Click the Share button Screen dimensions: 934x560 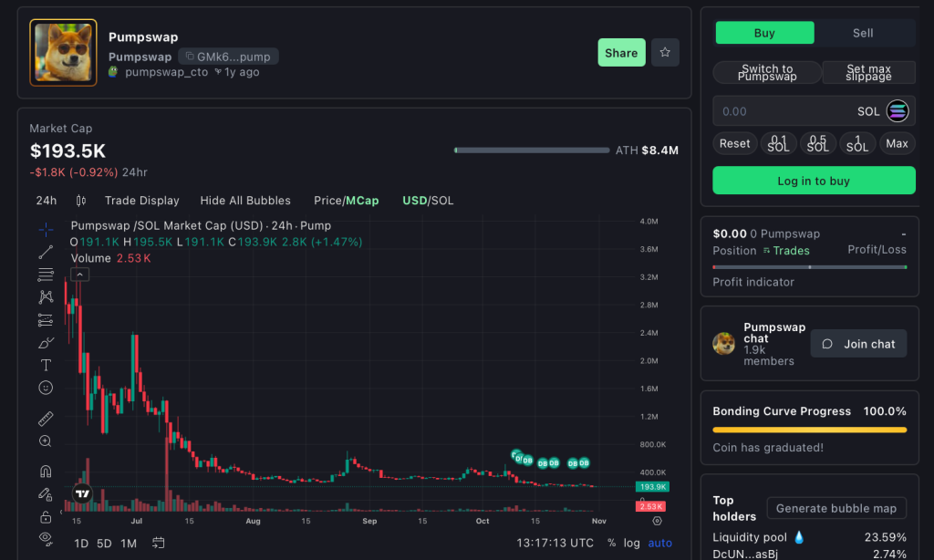[x=621, y=53]
